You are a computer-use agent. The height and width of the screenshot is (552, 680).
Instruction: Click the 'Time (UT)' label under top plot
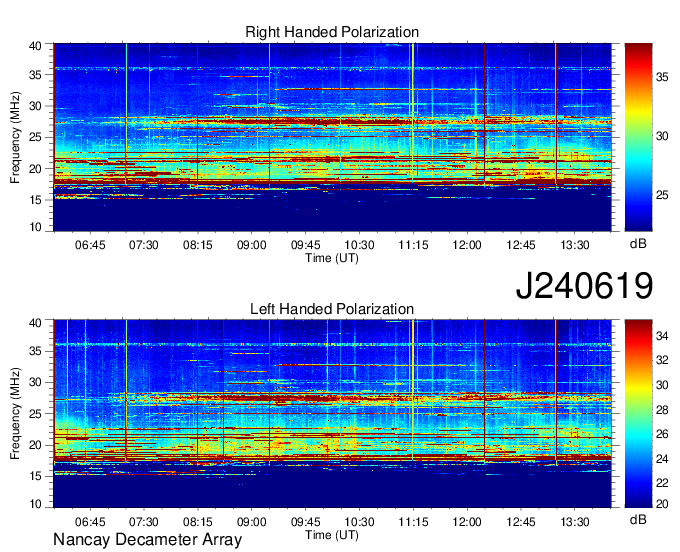click(332, 258)
